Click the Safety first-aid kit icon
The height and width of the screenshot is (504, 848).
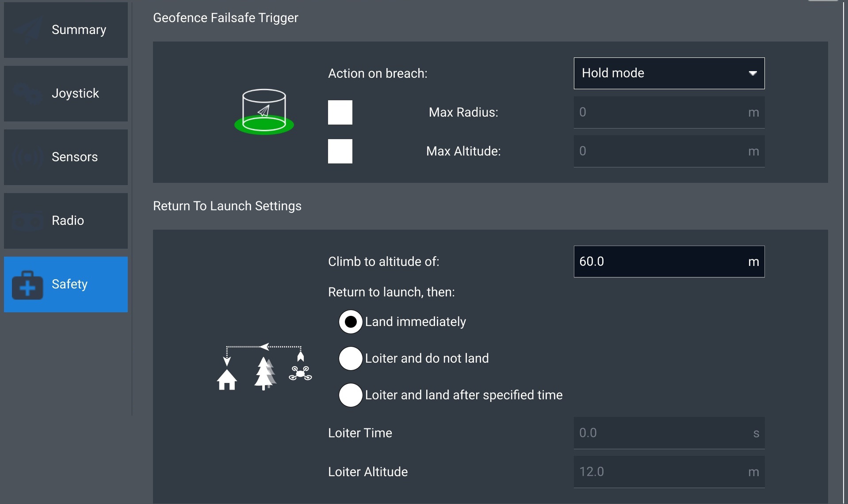[27, 285]
